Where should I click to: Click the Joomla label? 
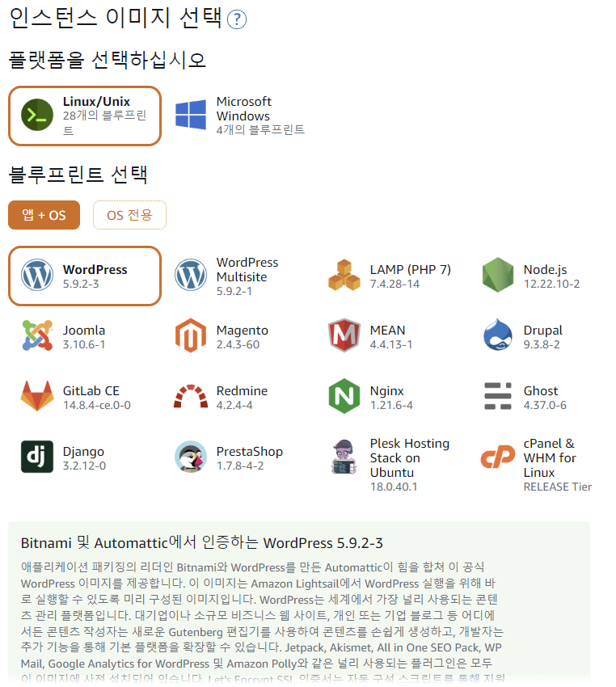point(84,331)
